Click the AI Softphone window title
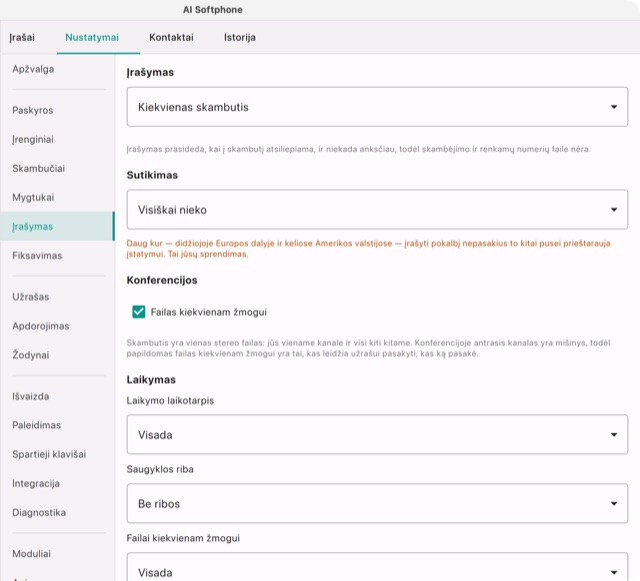640x581 pixels. pyautogui.click(x=213, y=10)
